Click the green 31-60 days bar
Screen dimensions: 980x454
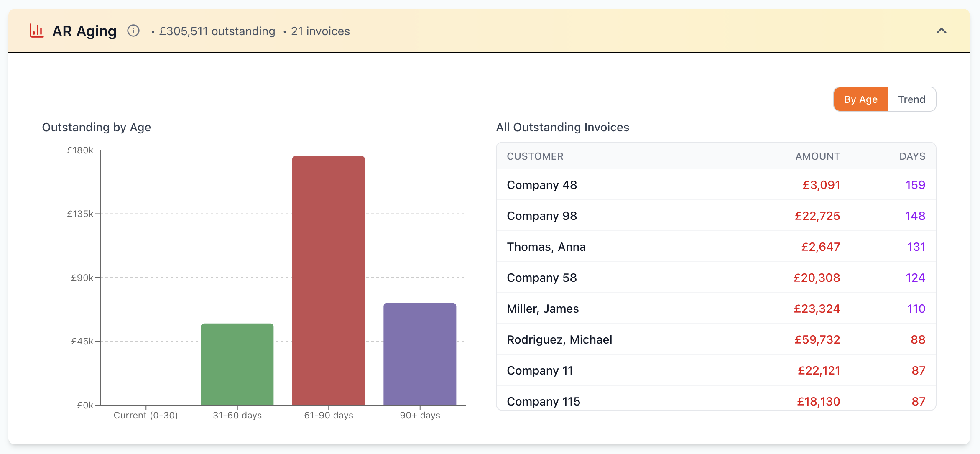pos(237,364)
